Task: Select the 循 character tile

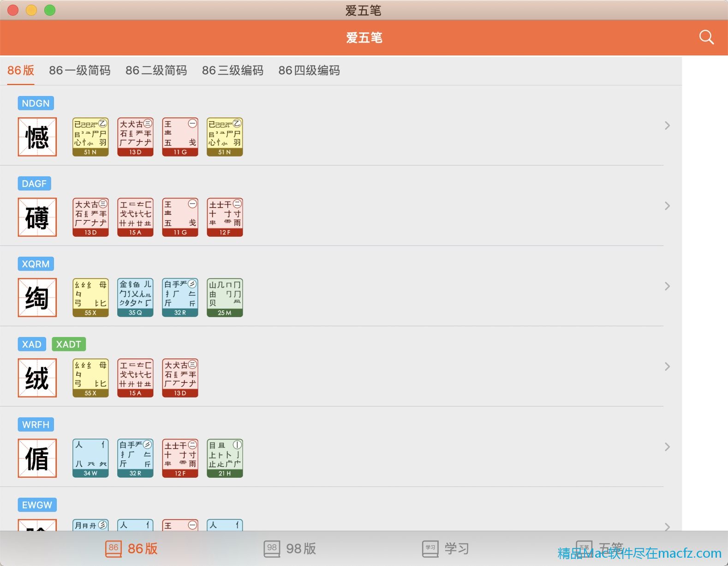Action: [37, 458]
